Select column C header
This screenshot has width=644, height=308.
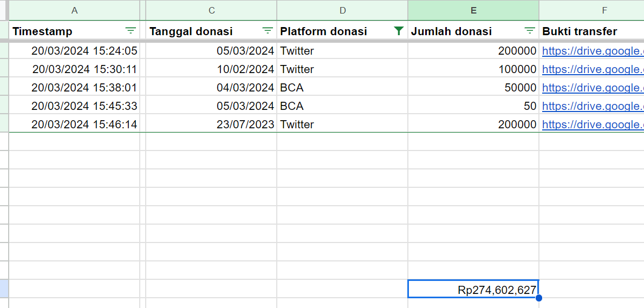pyautogui.click(x=212, y=10)
